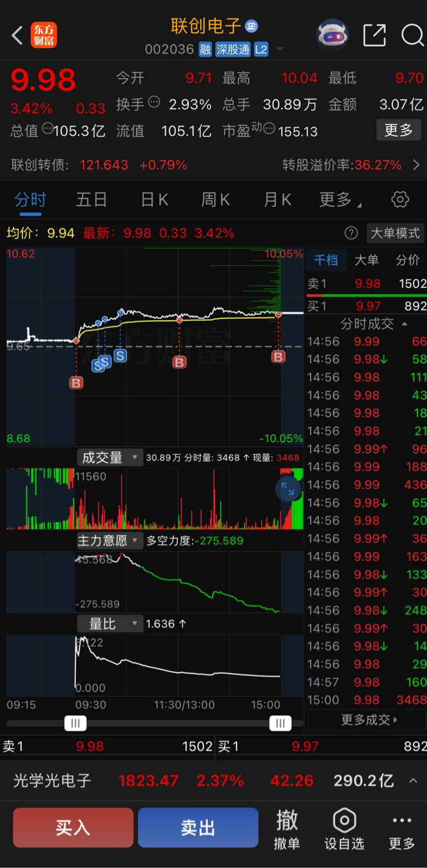Open 深股通 tag

point(233,49)
